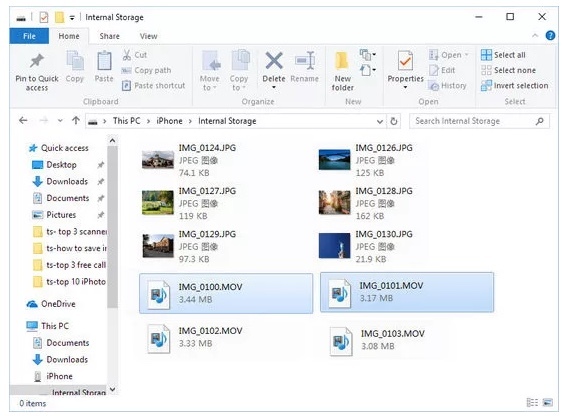Select the IMG_0102.MOV video file

[x=195, y=338]
